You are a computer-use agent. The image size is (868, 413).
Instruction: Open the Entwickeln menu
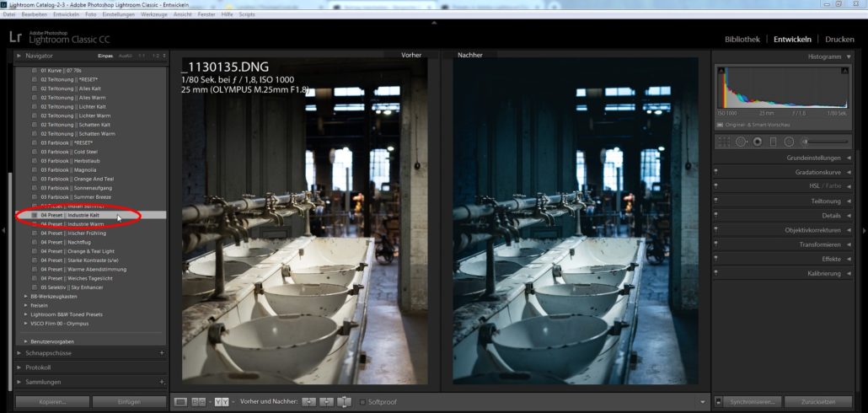[x=67, y=14]
